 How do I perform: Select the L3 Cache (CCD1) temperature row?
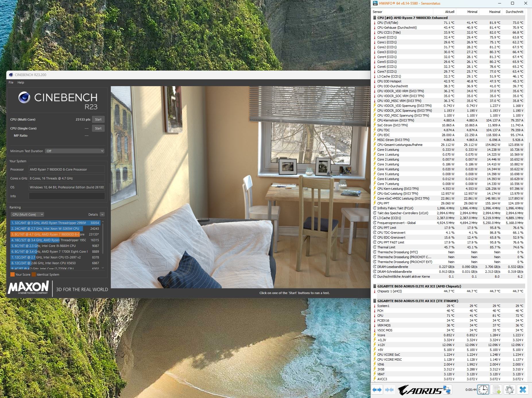click(449, 76)
